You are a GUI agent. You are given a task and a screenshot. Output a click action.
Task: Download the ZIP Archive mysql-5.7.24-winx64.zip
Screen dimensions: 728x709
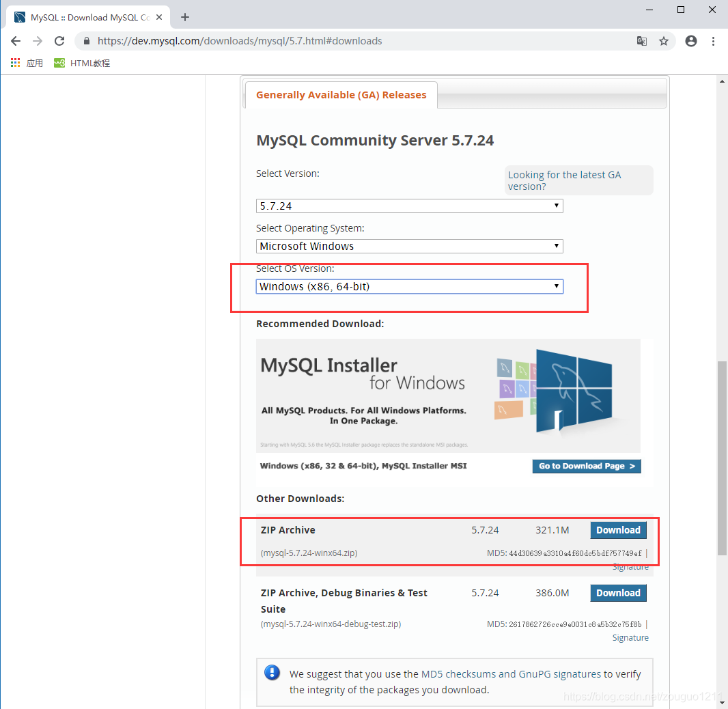pyautogui.click(x=619, y=530)
